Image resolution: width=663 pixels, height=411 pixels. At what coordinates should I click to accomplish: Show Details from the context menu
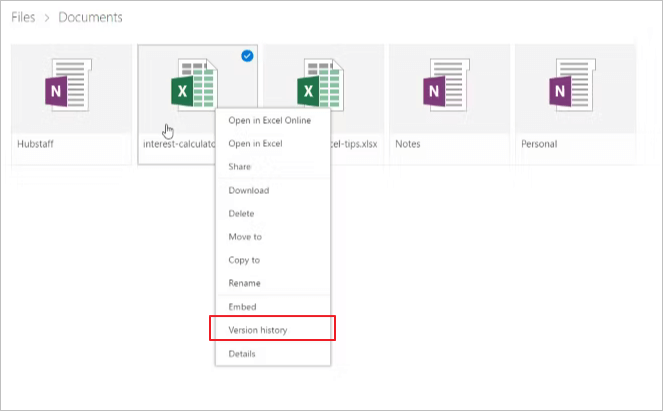(242, 354)
